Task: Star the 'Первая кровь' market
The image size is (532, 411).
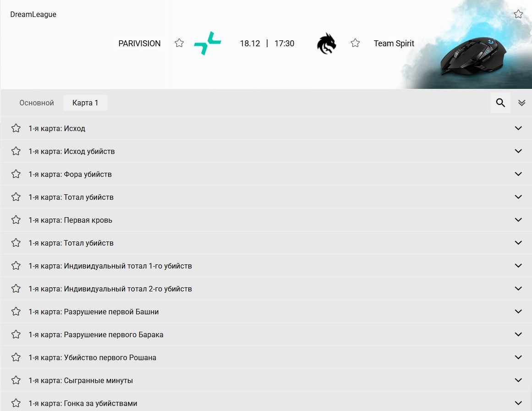Action: (x=16, y=220)
